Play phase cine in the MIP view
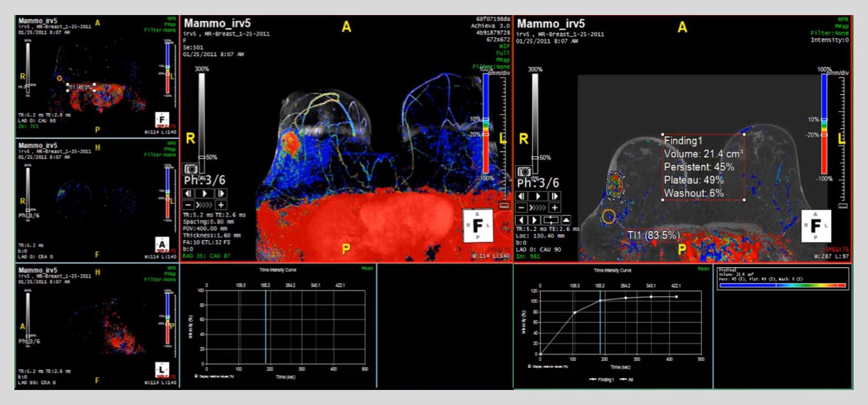The height and width of the screenshot is (405, 868). (204, 193)
